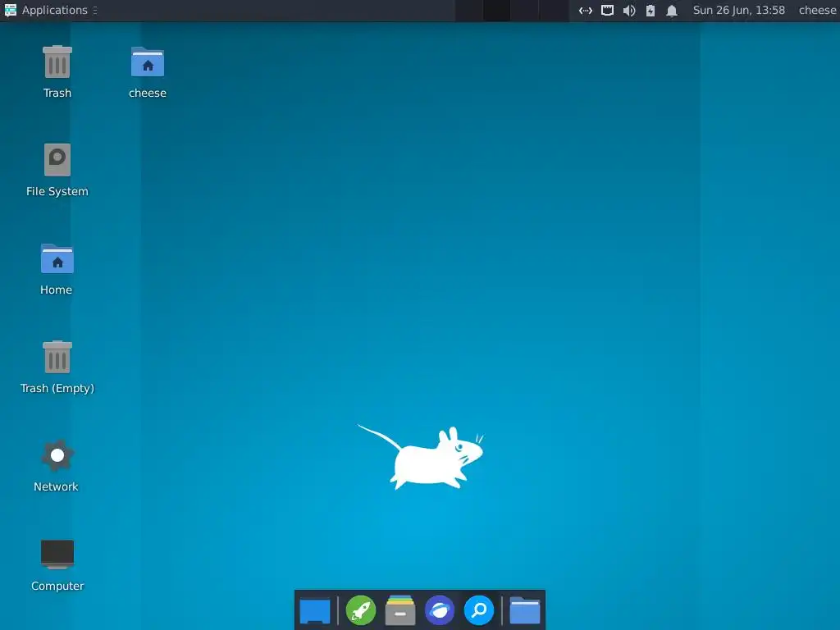Select the Home folder desktop icon

pyautogui.click(x=57, y=269)
